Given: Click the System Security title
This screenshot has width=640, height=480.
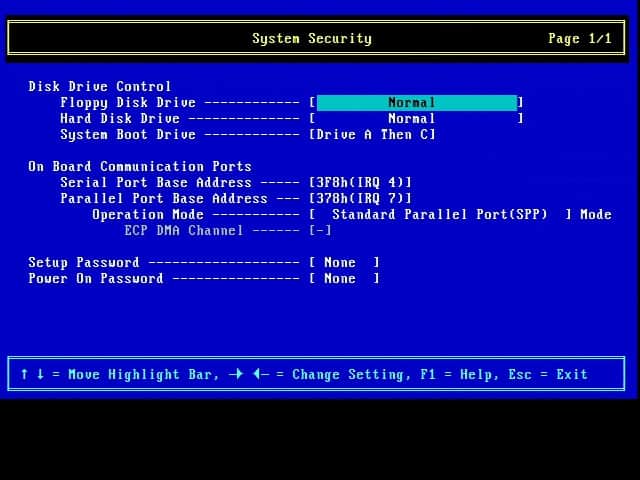Looking at the screenshot, I should 312,39.
